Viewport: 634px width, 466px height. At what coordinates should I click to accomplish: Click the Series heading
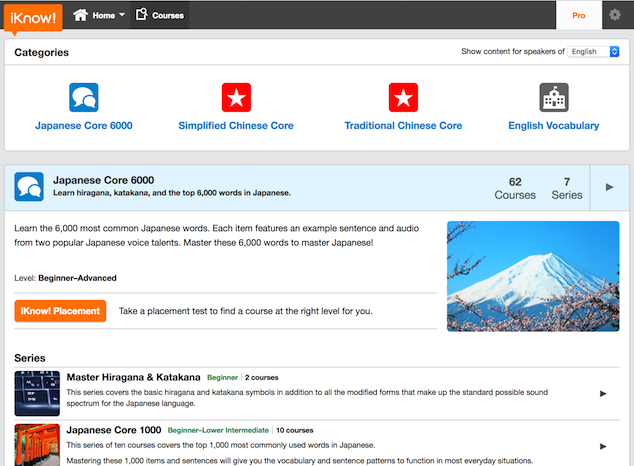pyautogui.click(x=30, y=358)
